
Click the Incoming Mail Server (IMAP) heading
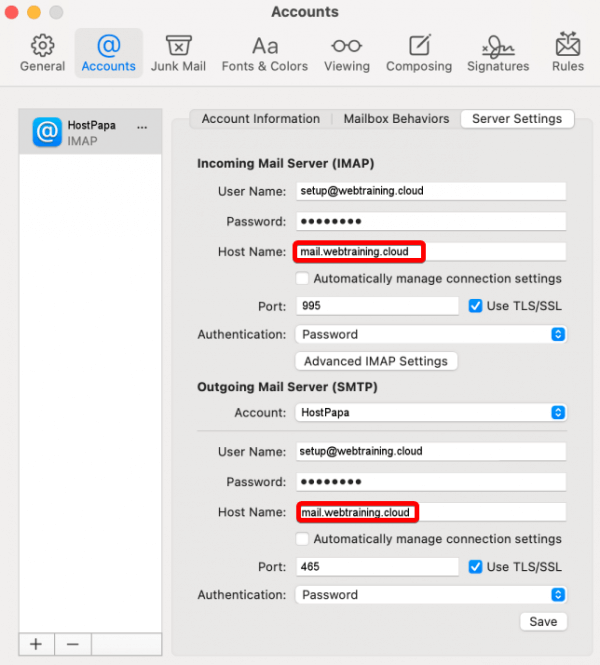click(x=285, y=163)
